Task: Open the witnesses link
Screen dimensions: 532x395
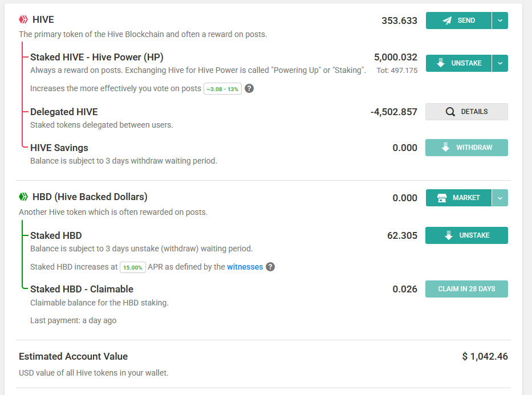Action: (245, 267)
